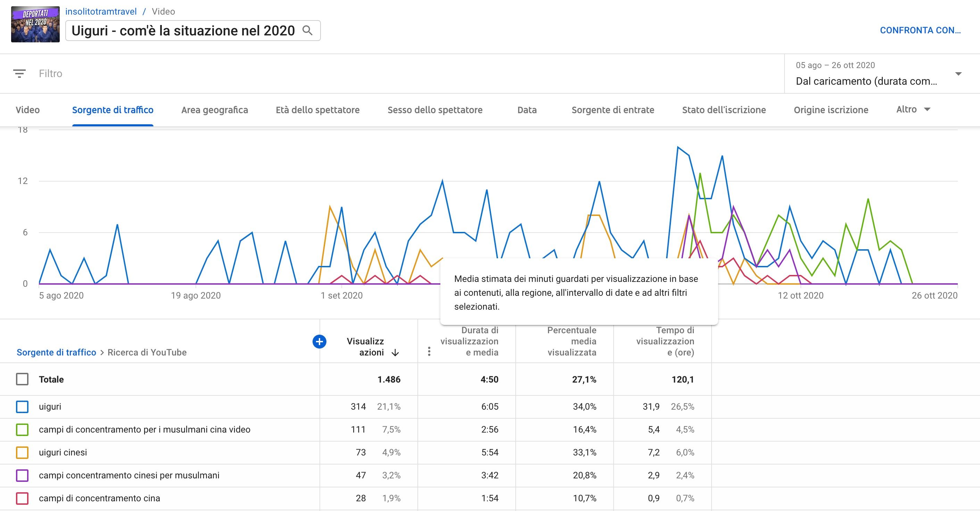Click 'campi di concentramento cina' row label

pyautogui.click(x=99, y=498)
